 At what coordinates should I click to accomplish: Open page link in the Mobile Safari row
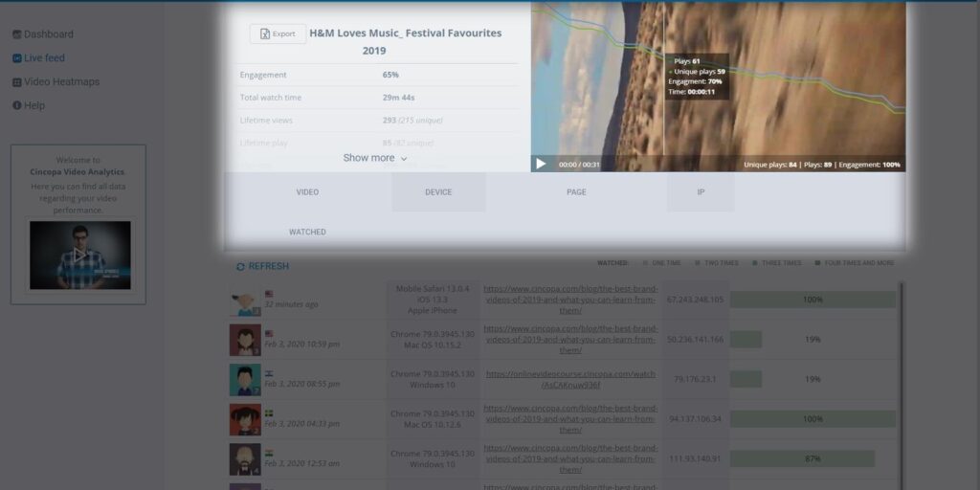(x=570, y=300)
